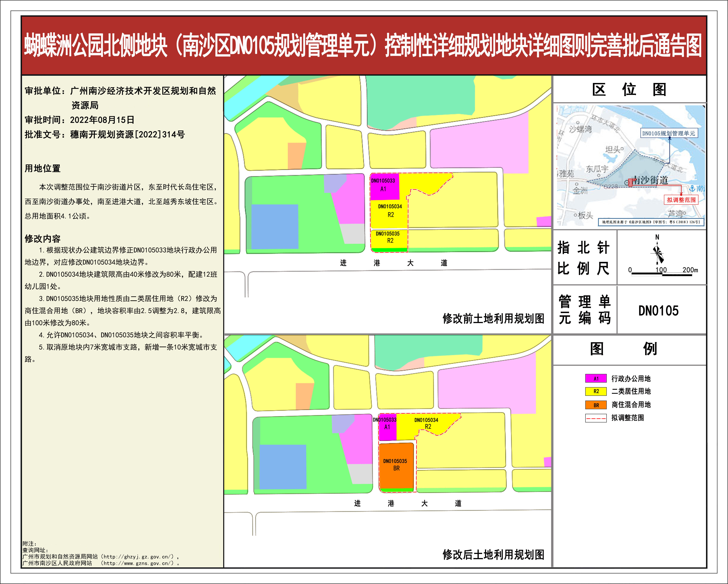The height and width of the screenshot is (584, 728).
Task: Click the 修改前土地利用规划图 caption
Action: 493,318
